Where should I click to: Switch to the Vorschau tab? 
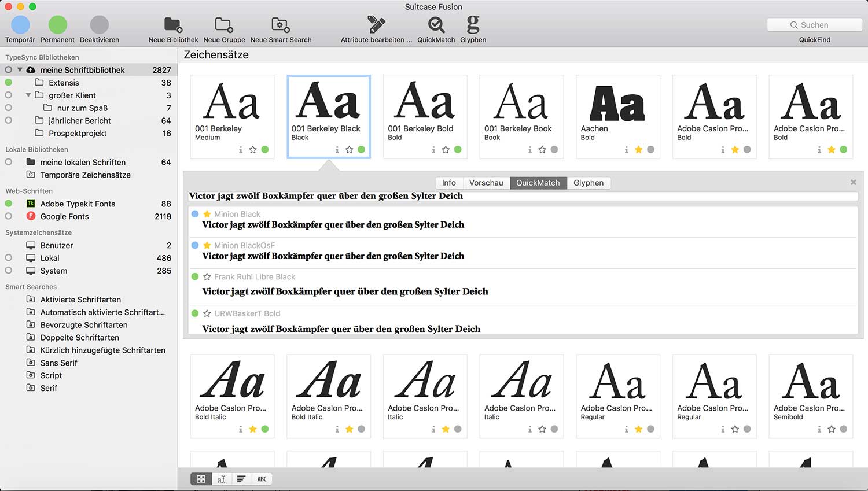coord(486,183)
